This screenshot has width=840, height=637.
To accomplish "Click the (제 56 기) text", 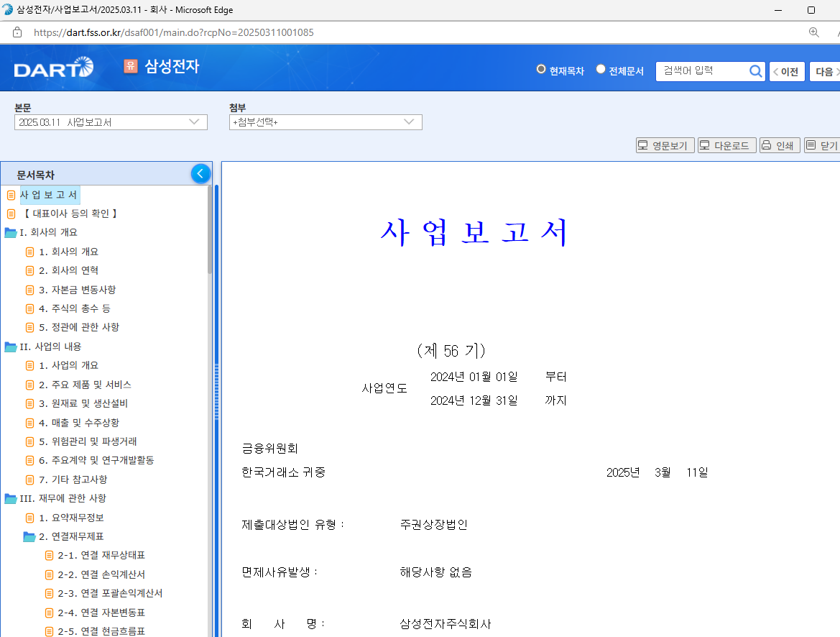I will pos(451,351).
